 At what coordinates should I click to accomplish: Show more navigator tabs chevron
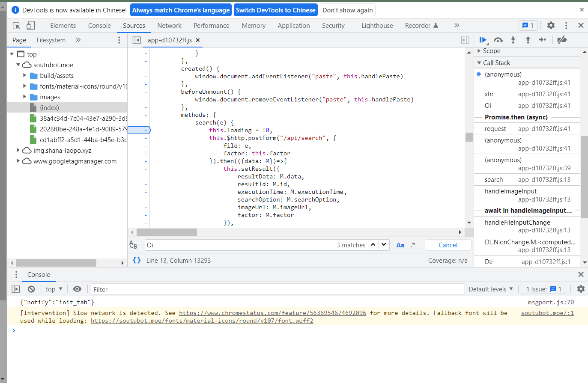[78, 40]
